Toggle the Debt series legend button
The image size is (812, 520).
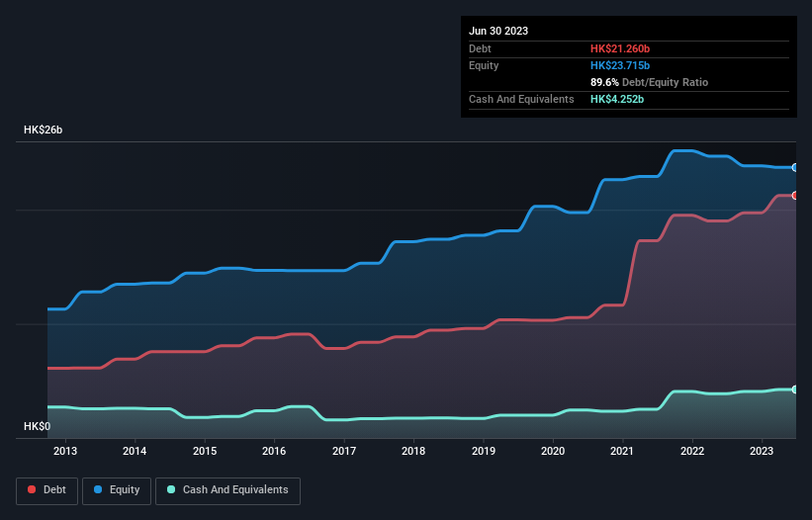click(46, 490)
